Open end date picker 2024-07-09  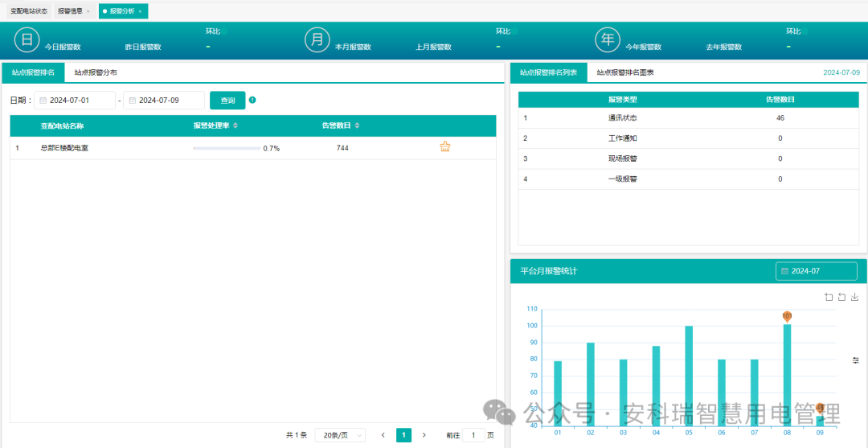coord(164,101)
